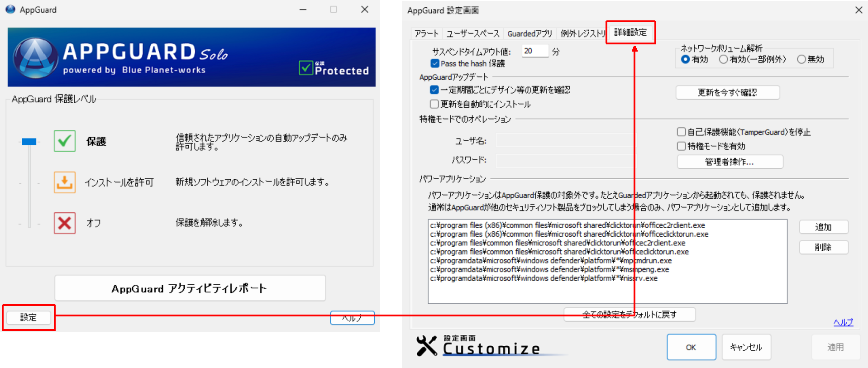
Task: Select the mpcmdrun.exe list entry
Action: 551,260
